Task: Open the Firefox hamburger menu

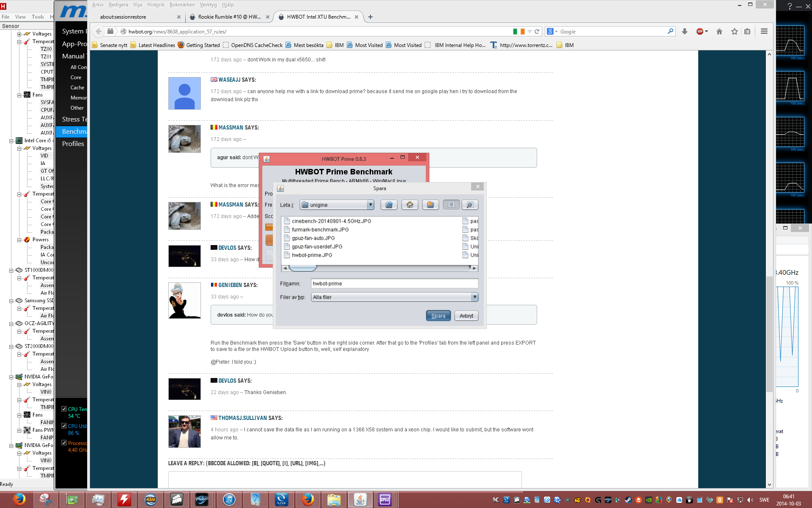Action: (764, 31)
